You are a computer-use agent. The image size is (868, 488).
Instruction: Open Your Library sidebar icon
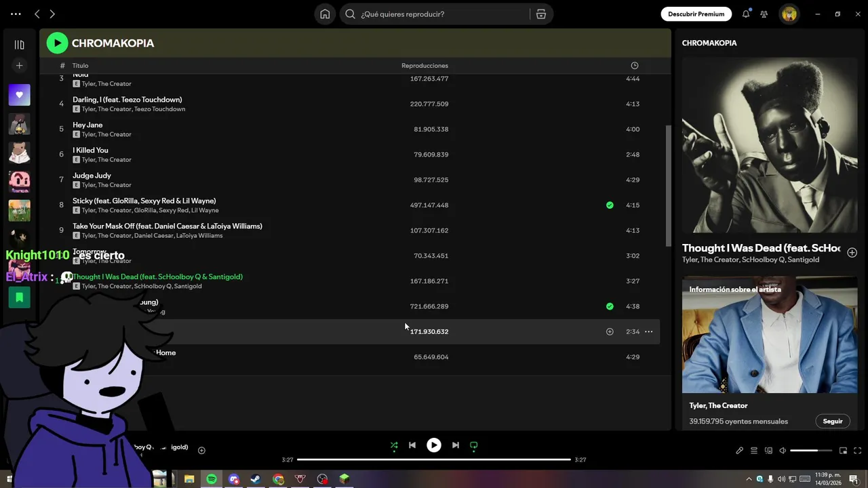pos(19,45)
